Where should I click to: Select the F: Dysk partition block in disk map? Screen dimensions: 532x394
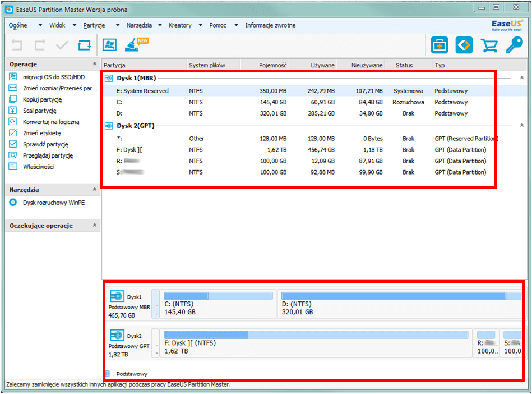coord(316,342)
